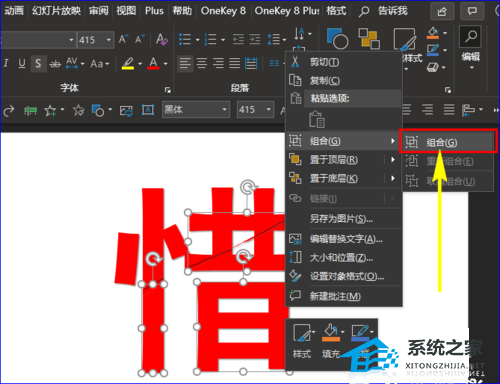This screenshot has height=384, width=500.
Task: Open the 动画 ribbon tab
Action: [14, 11]
